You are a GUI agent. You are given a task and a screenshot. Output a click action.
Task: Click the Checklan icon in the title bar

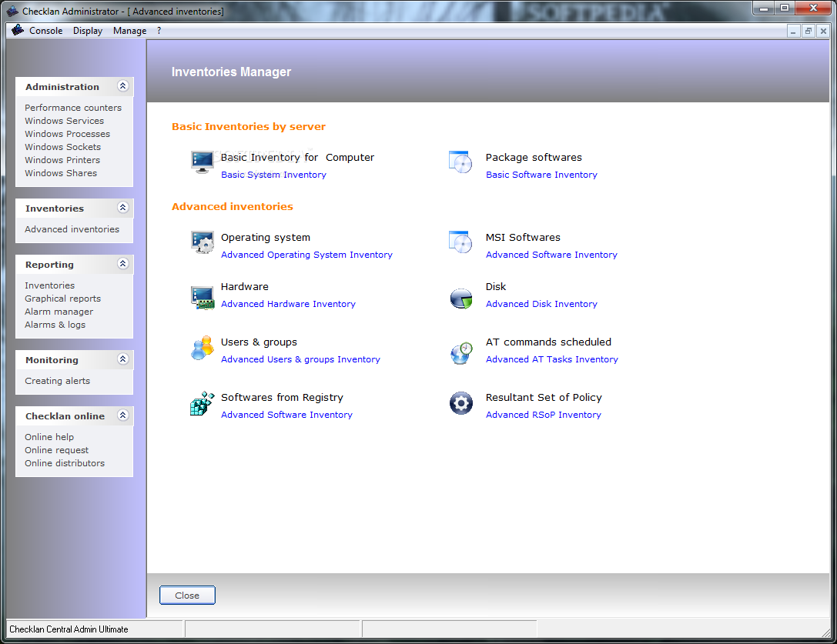pos(12,11)
